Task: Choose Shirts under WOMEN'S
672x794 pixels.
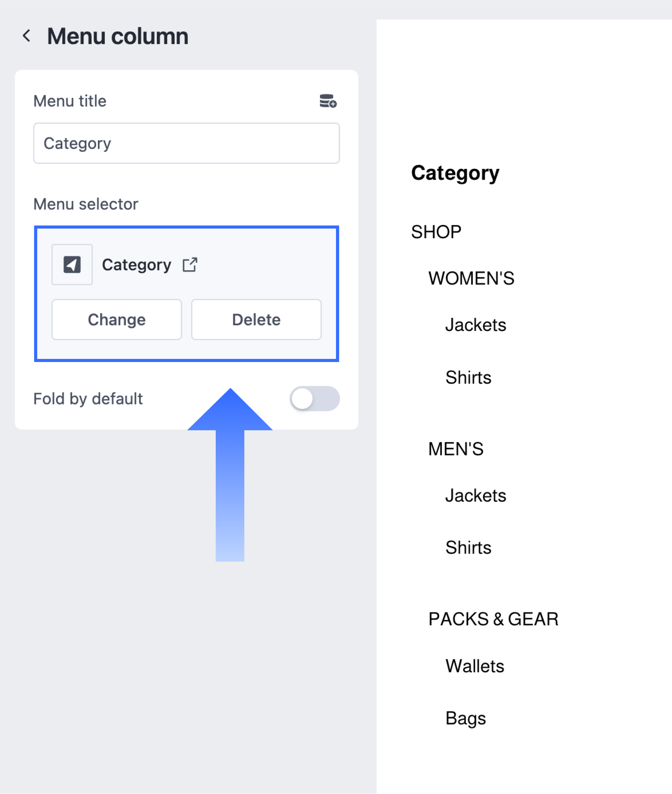Action: click(468, 378)
